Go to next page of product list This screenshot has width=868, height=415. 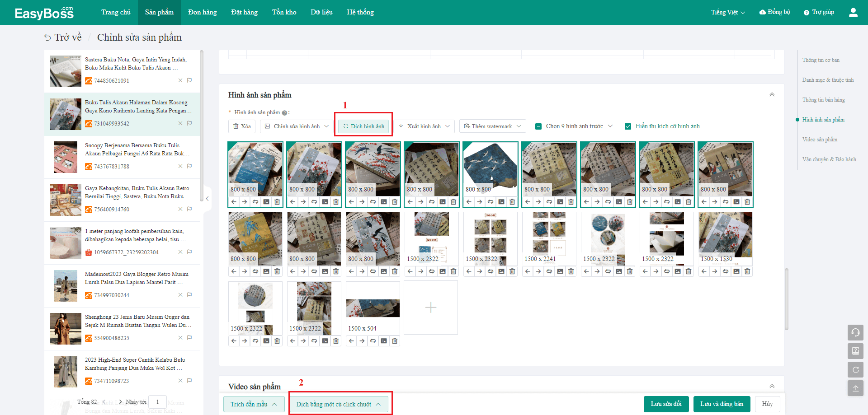pos(120,401)
